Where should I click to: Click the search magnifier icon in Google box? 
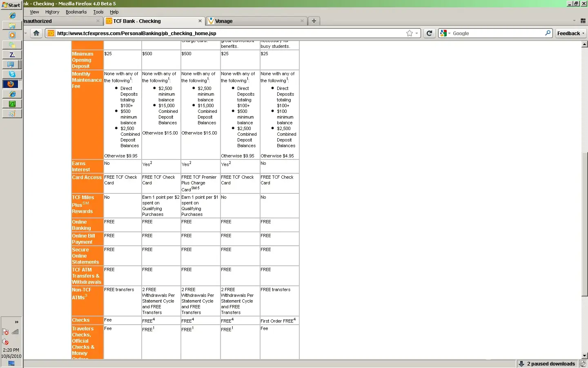click(x=548, y=33)
